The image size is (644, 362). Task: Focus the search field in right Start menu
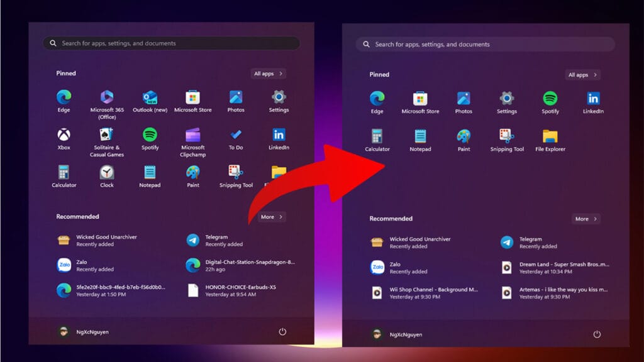coord(485,45)
